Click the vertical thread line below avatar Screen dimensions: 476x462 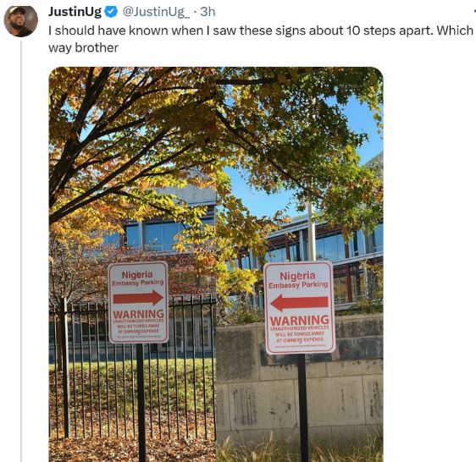click(x=21, y=251)
